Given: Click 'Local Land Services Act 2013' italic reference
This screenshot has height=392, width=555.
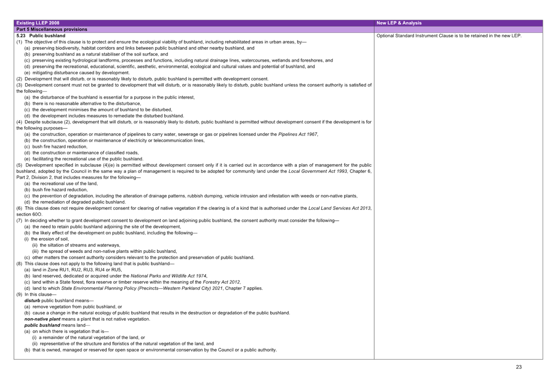Looking at the screenshot, I should point(339,208).
